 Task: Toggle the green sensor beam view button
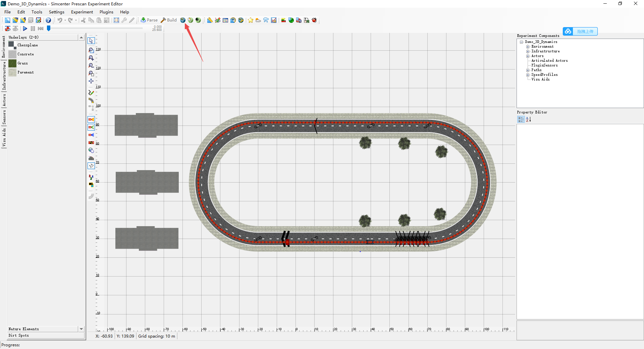point(91,127)
